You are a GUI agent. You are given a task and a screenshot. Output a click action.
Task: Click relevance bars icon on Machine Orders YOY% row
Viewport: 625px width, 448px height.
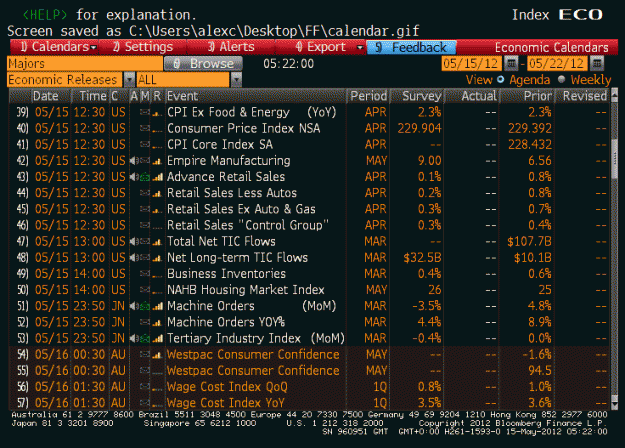point(157,322)
